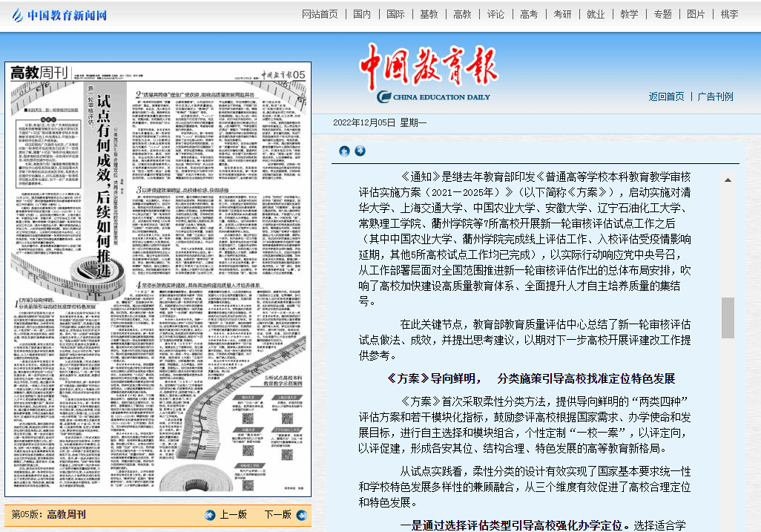Click the previous article arrow icon
Screen dimensions: 761x532
point(344,151)
